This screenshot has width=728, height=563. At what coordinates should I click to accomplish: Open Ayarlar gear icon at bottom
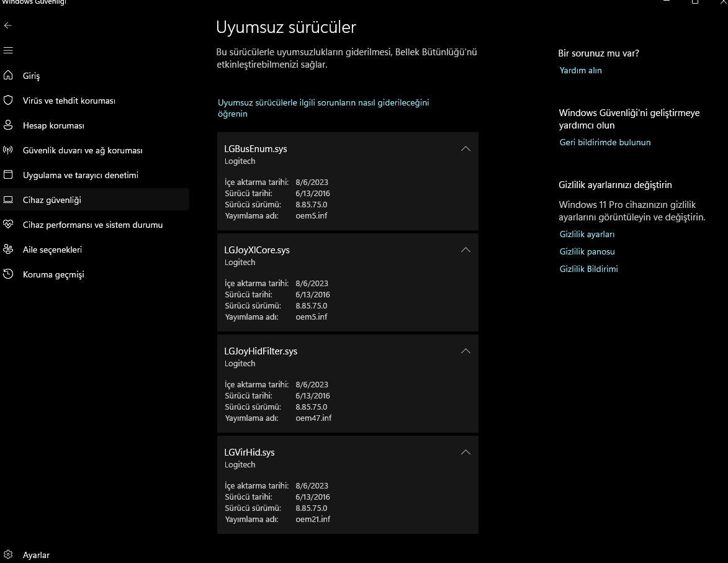(x=8, y=555)
